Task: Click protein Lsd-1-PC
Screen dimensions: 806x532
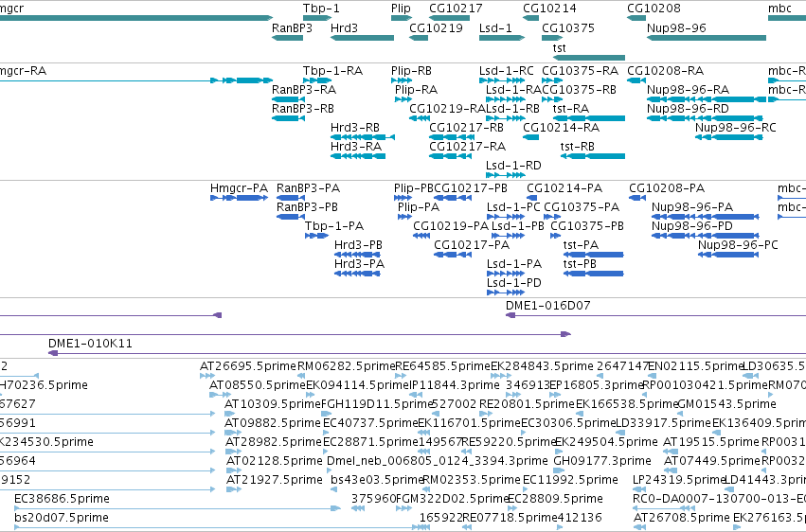Action: tap(506, 217)
